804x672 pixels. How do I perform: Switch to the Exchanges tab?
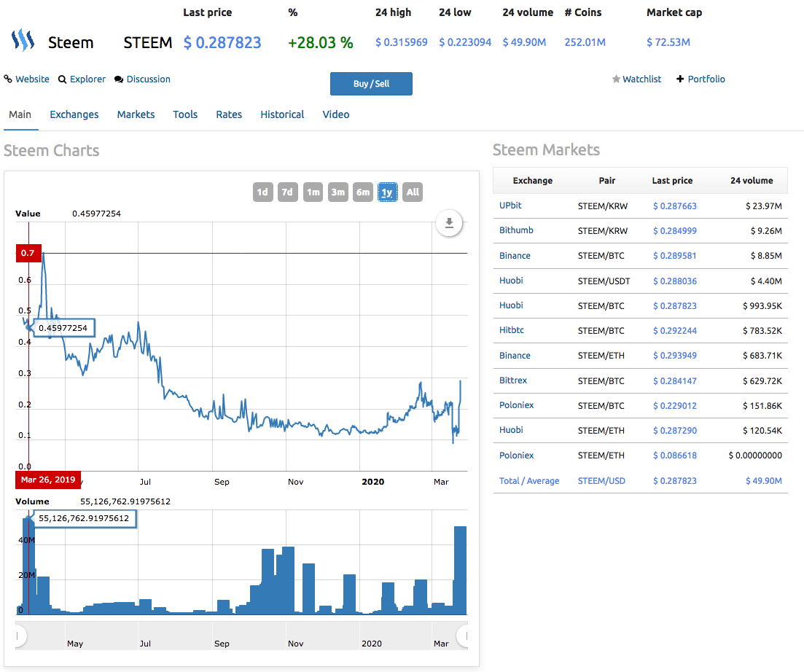coord(74,114)
